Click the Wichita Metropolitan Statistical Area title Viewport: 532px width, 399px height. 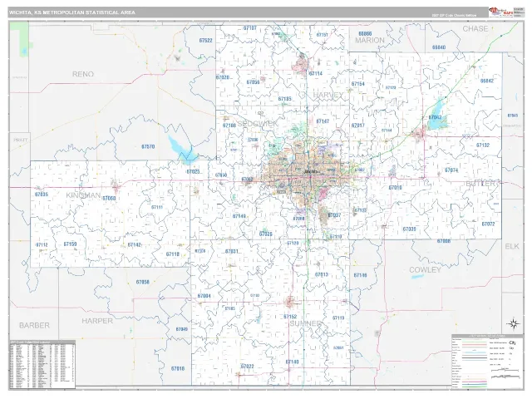click(x=72, y=12)
